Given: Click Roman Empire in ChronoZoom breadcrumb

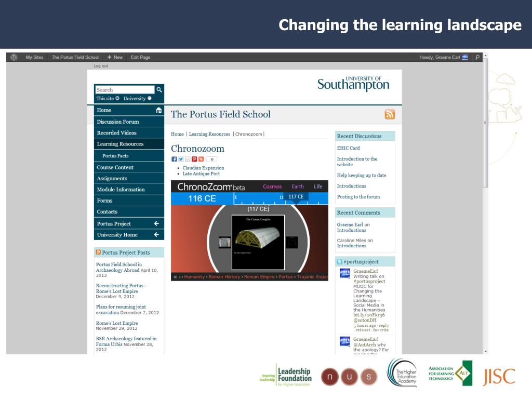Looking at the screenshot, I should tap(259, 277).
